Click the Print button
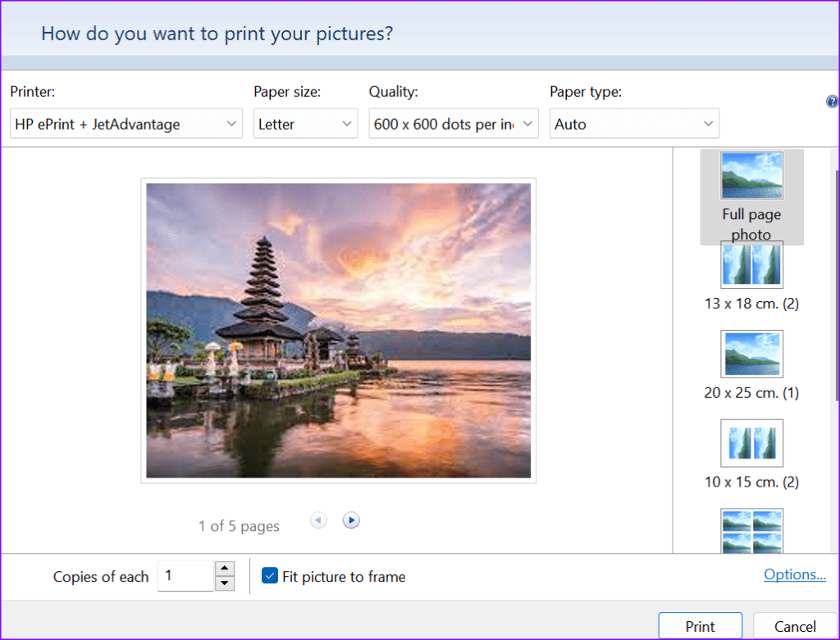This screenshot has height=640, width=840. pos(700,625)
